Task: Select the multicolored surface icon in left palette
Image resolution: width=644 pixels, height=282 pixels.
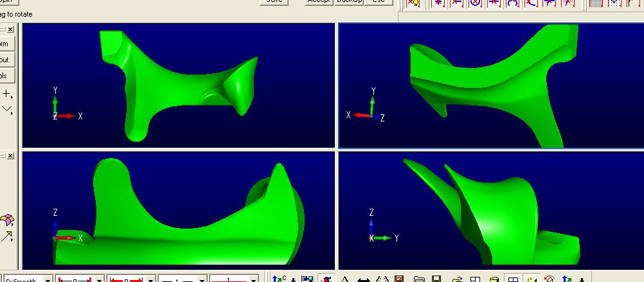Action: pos(8,221)
